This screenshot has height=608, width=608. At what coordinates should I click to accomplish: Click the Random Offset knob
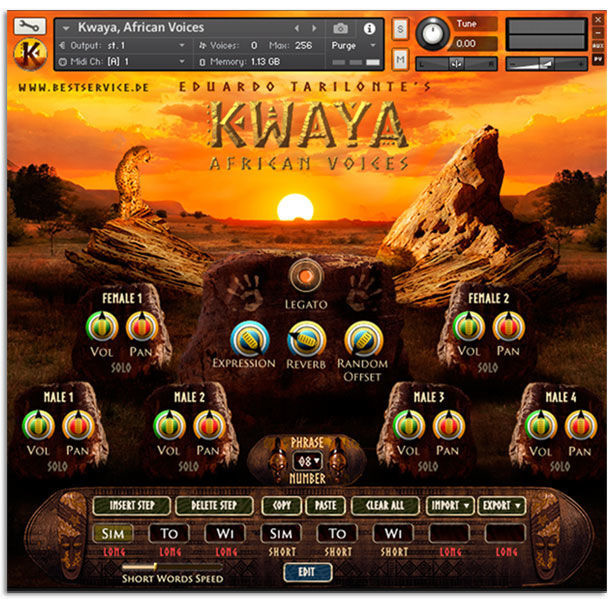(x=363, y=339)
